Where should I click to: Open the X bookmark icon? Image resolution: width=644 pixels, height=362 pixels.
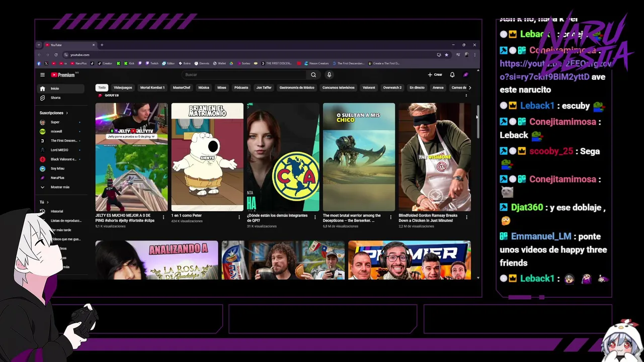46,63
